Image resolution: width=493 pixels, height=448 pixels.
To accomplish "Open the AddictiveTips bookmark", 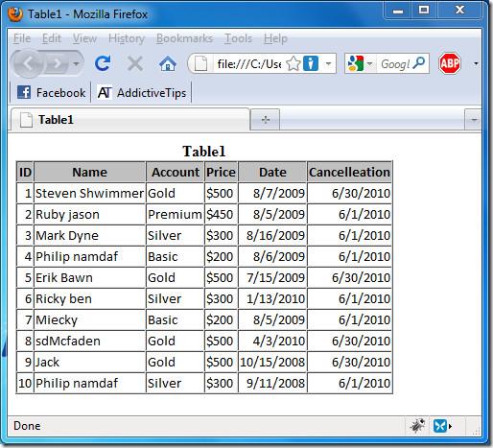I will pos(142,93).
